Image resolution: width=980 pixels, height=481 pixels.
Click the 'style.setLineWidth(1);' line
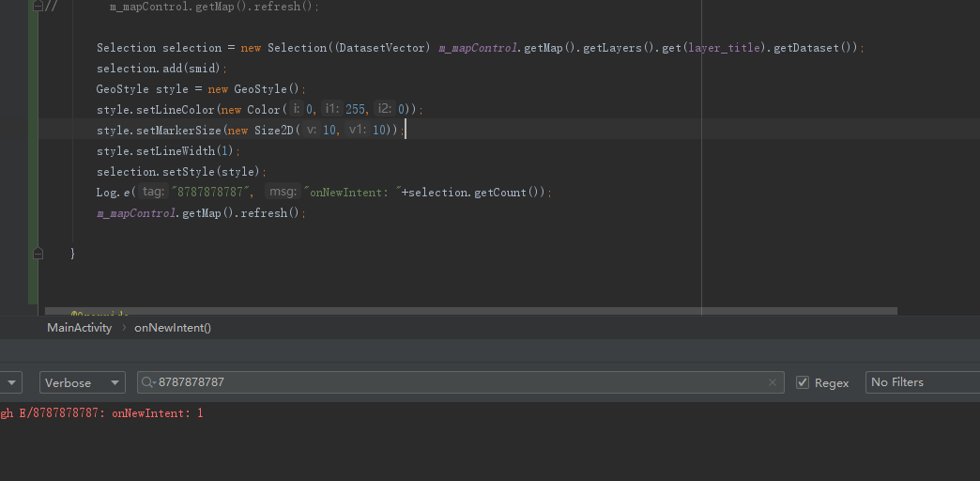point(168,150)
